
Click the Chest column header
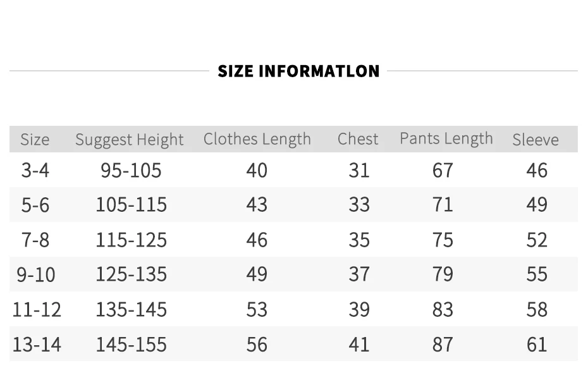coord(358,139)
